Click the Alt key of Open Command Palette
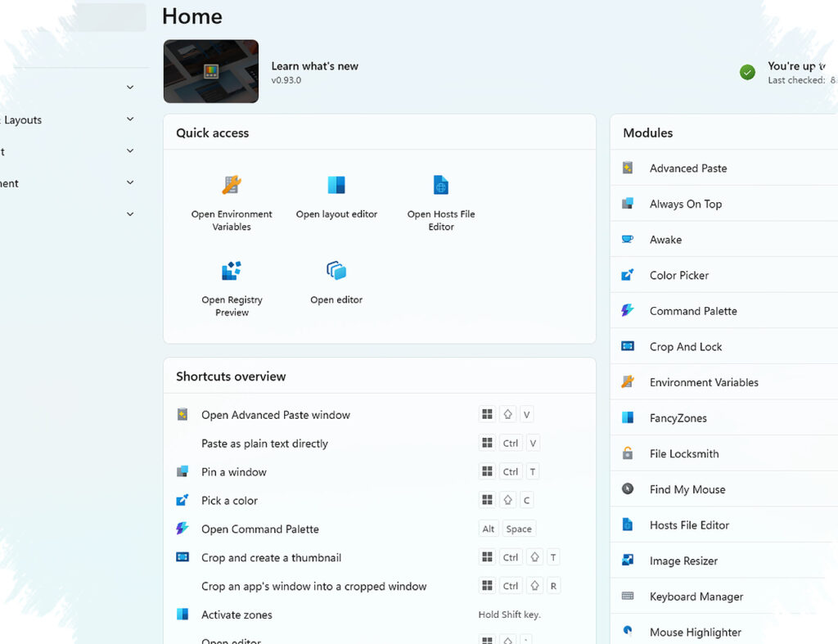 point(488,529)
